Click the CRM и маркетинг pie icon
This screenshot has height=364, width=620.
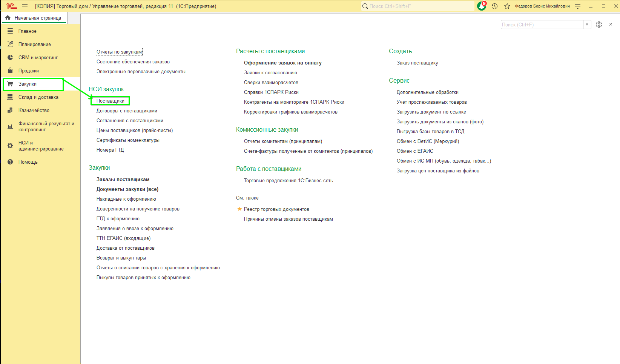(10, 58)
